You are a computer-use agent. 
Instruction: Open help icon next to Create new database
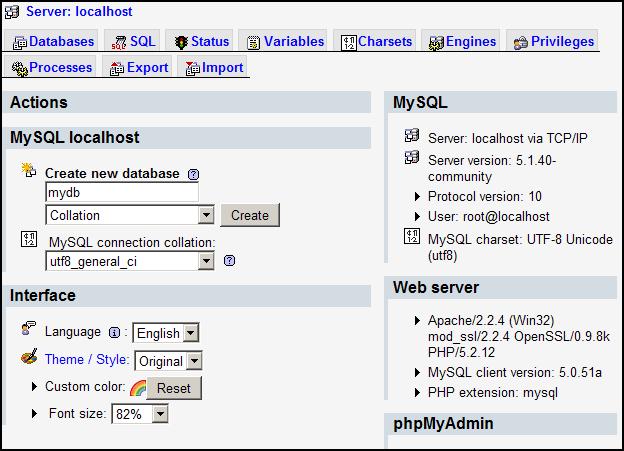click(x=193, y=174)
